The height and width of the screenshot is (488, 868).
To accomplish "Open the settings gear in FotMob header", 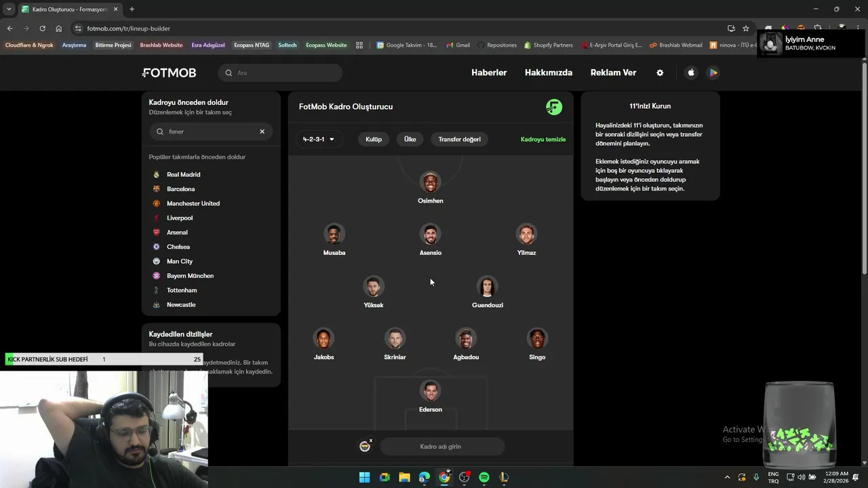I will click(x=660, y=73).
